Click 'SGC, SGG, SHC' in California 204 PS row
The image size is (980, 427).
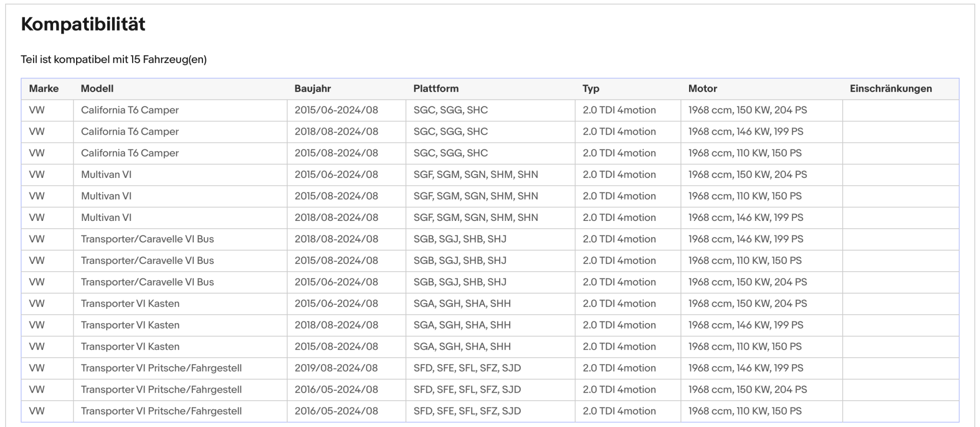(451, 110)
